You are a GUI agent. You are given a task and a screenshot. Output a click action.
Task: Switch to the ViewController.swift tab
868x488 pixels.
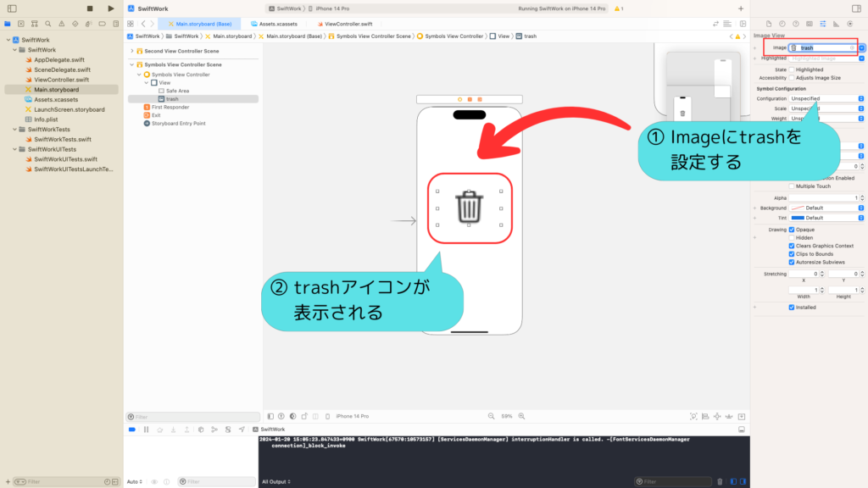click(x=344, y=24)
